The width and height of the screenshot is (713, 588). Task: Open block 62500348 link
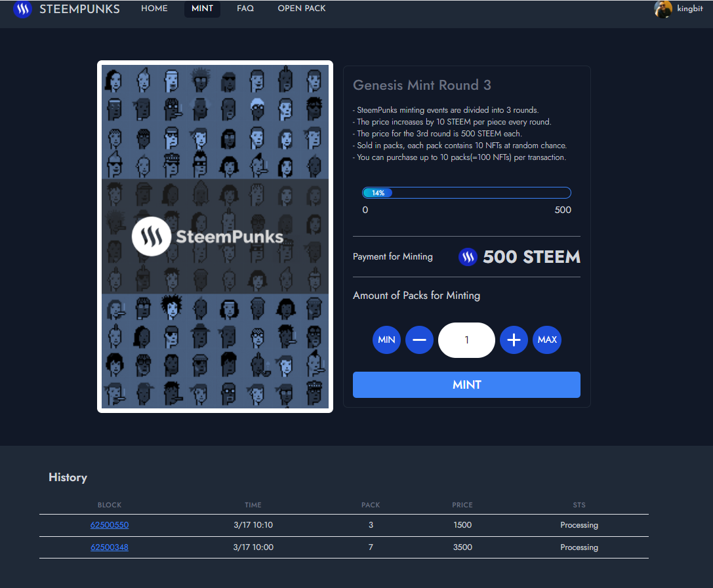(x=110, y=547)
